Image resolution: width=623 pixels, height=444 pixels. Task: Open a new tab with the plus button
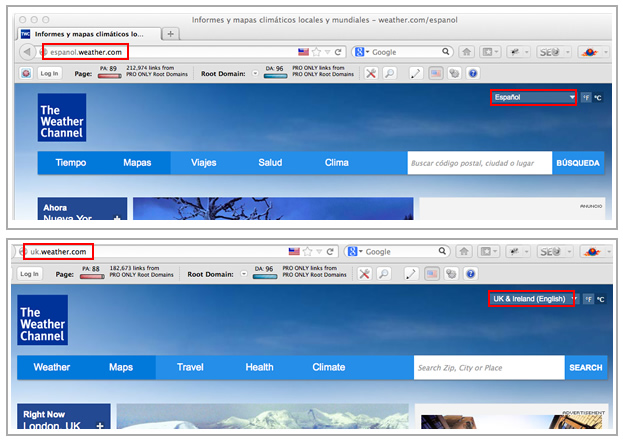(170, 33)
